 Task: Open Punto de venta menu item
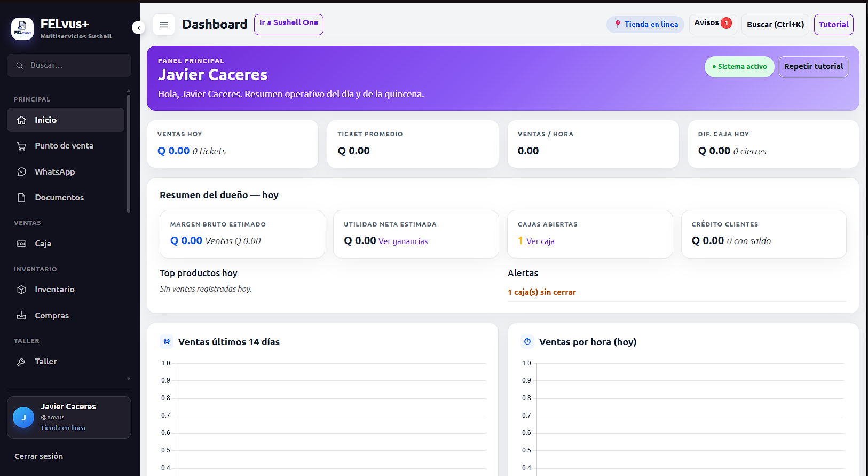tap(66, 146)
